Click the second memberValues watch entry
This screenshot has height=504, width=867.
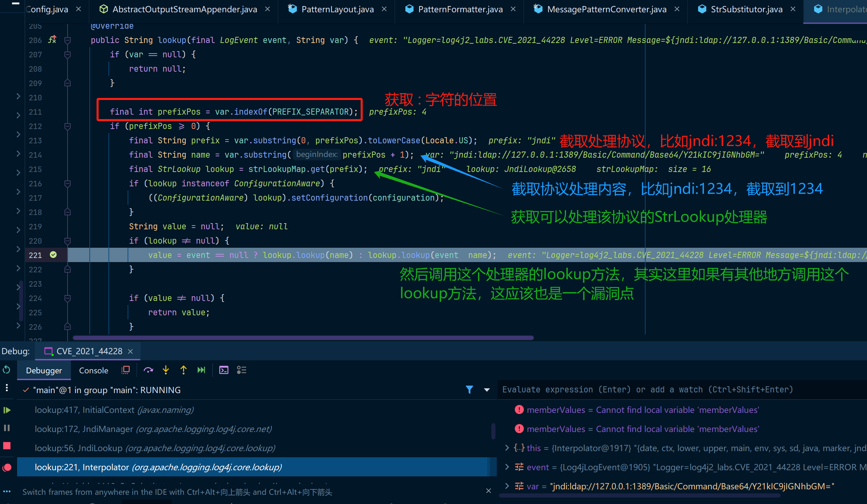pyautogui.click(x=643, y=429)
